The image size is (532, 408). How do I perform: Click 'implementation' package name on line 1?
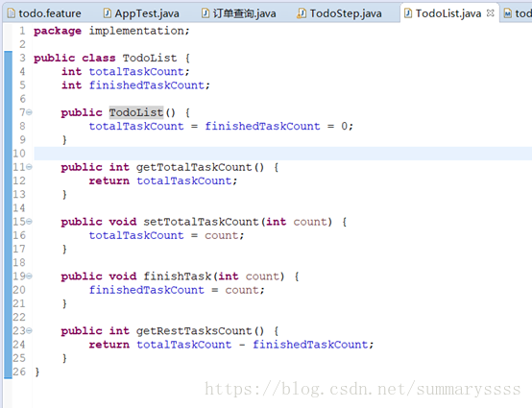tap(136, 31)
